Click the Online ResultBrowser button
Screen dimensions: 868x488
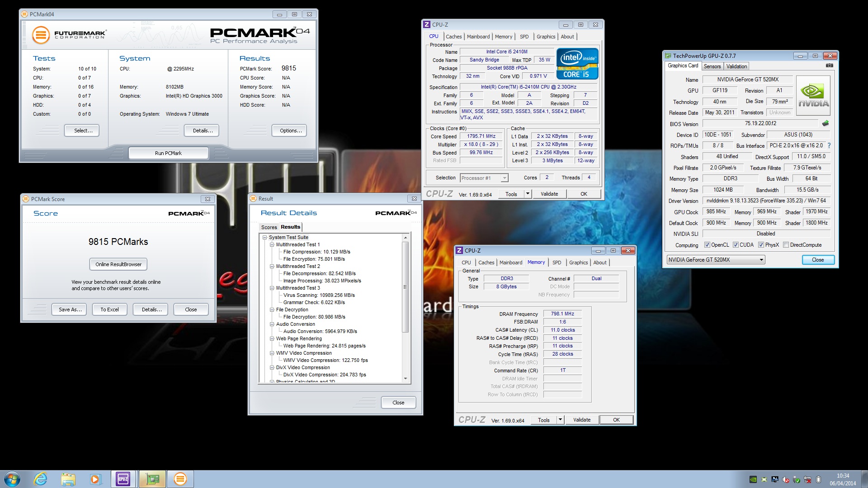click(118, 264)
